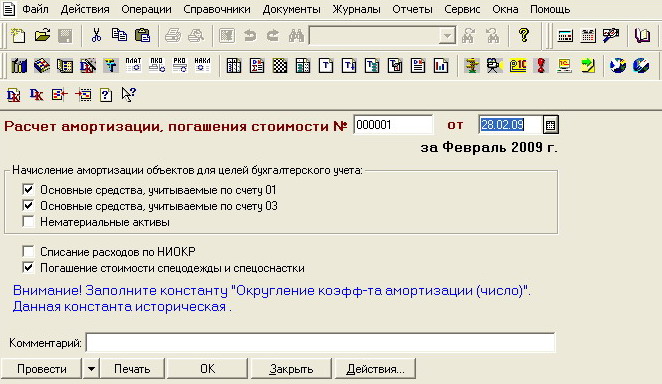Open the calendar picker beside the date
Viewport: 662px width, 384px height.
pyautogui.click(x=550, y=125)
